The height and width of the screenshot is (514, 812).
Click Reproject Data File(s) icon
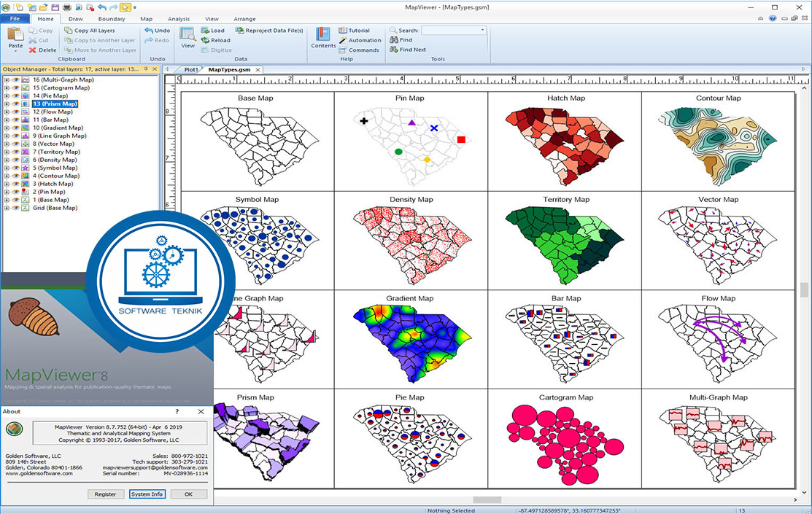click(240, 31)
